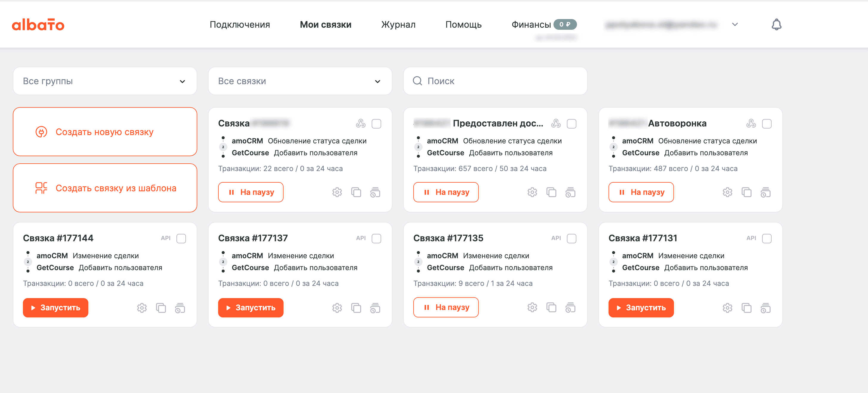
Task: Open settings gear for Связка #177135
Action: tap(532, 307)
